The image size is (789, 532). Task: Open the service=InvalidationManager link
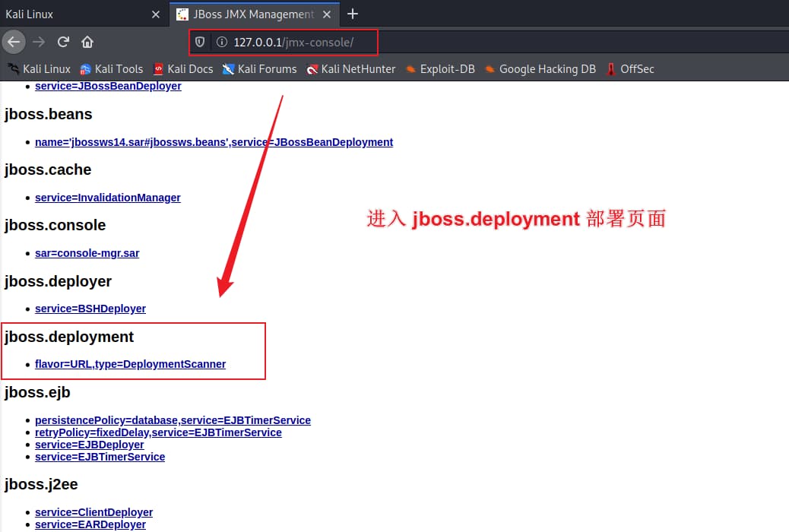coord(108,198)
